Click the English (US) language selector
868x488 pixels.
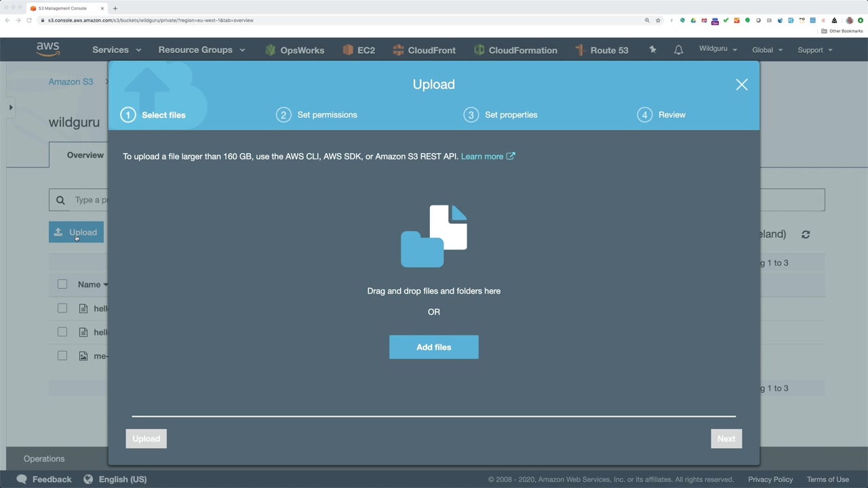click(x=123, y=479)
